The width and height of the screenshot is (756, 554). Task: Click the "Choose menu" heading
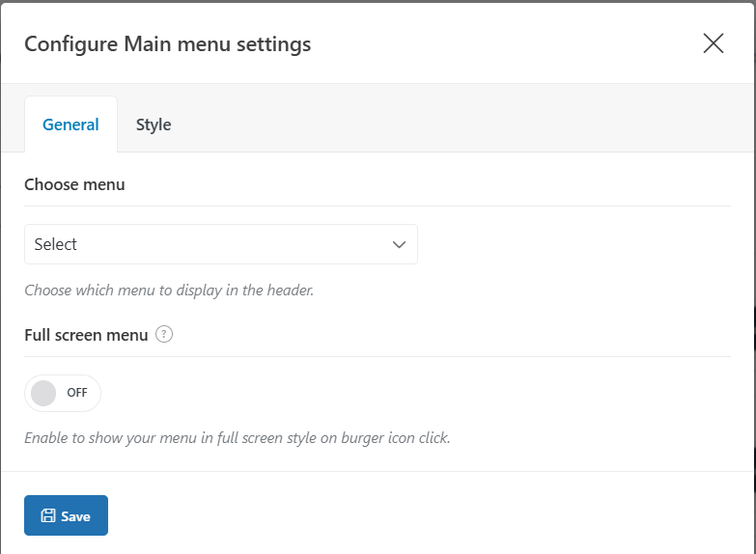[x=74, y=183]
